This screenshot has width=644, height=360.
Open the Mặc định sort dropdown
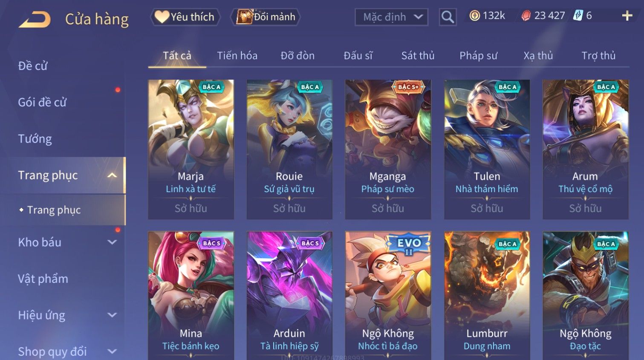tap(391, 17)
